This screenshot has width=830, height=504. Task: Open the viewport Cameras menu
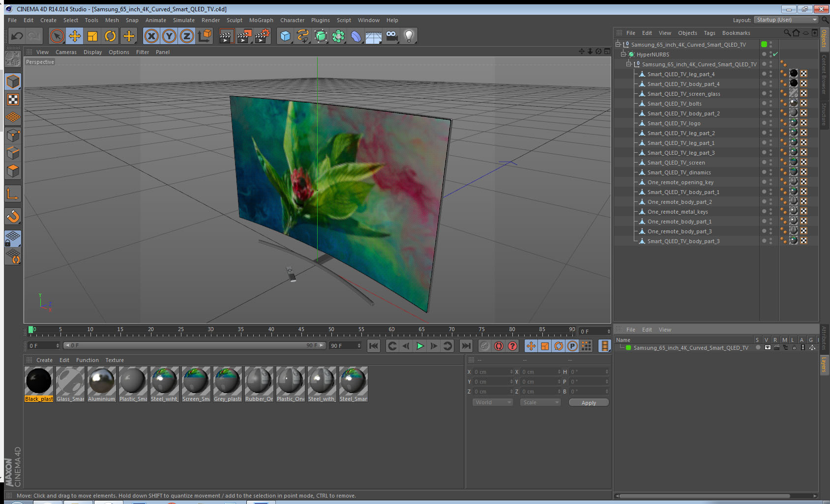pyautogui.click(x=66, y=52)
